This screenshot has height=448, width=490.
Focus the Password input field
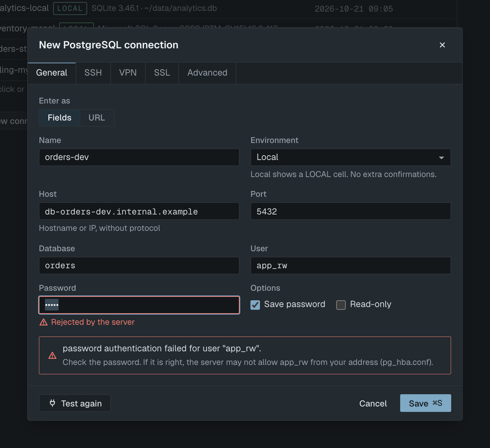click(x=139, y=305)
